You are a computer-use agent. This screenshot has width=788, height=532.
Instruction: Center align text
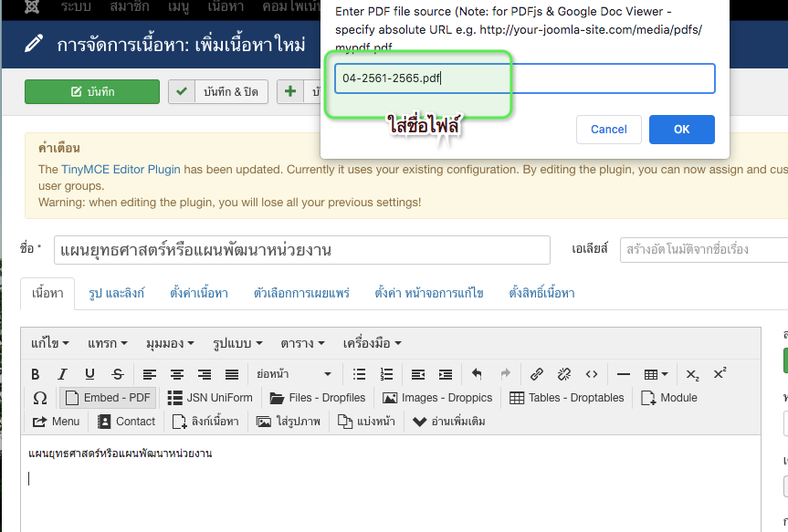(177, 374)
